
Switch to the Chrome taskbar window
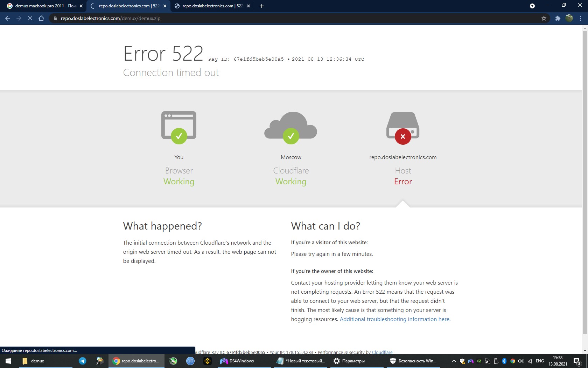tap(136, 361)
